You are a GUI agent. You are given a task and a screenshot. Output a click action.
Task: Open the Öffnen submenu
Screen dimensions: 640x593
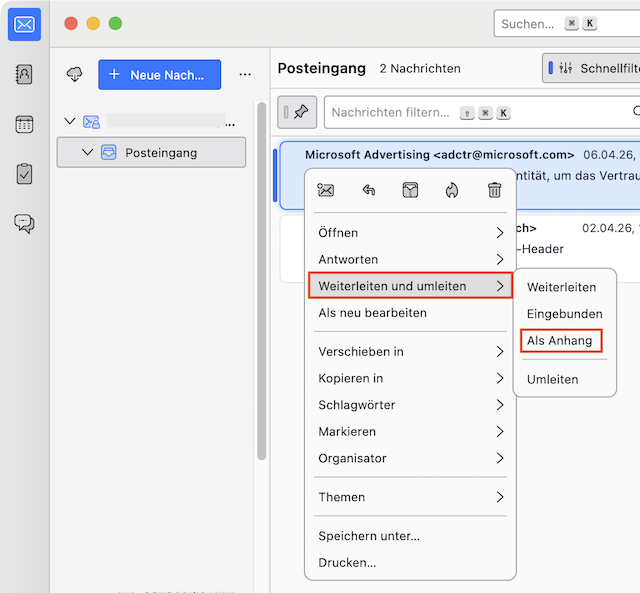coord(410,233)
